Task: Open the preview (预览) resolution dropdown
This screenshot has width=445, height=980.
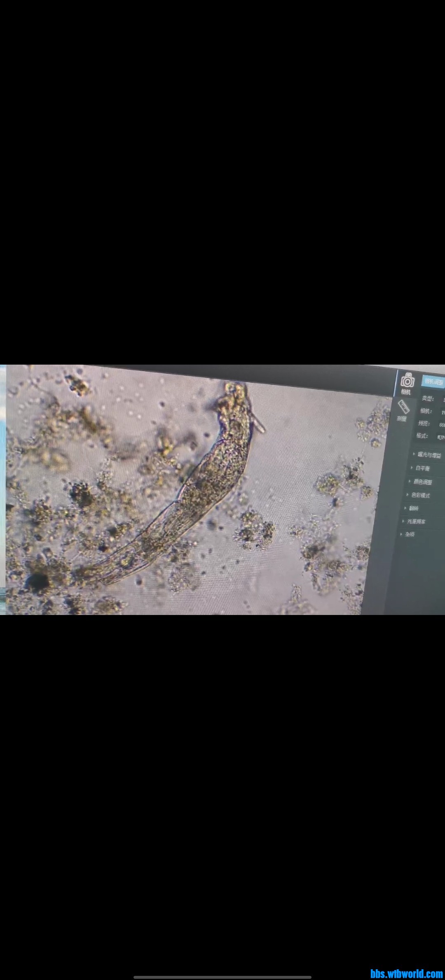Action: (441, 424)
